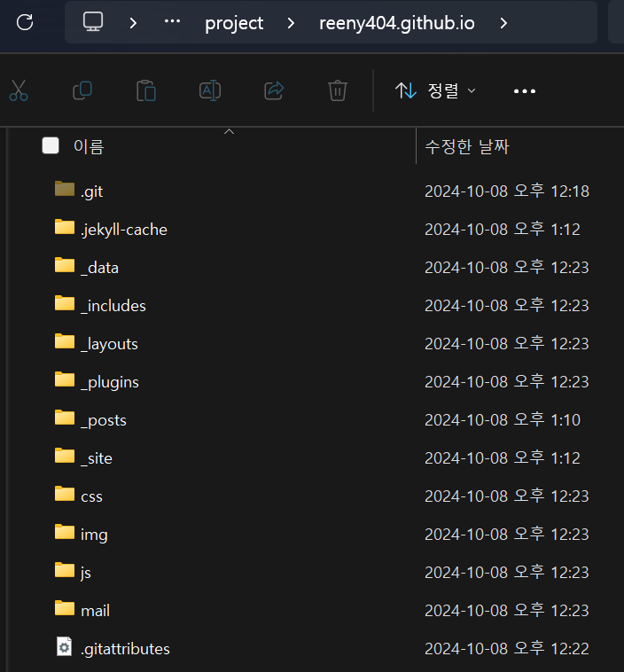Image resolution: width=624 pixels, height=672 pixels.
Task: Click the _posts folder name
Action: coord(104,420)
